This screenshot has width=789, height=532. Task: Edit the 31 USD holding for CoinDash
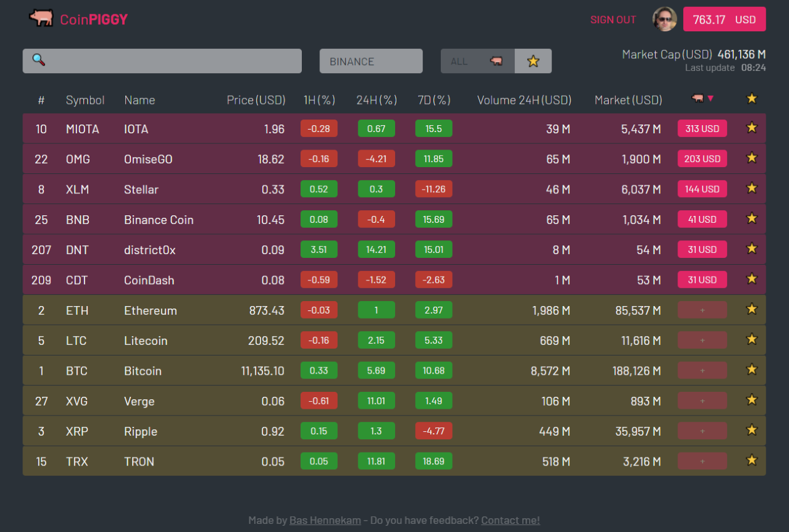pyautogui.click(x=702, y=280)
